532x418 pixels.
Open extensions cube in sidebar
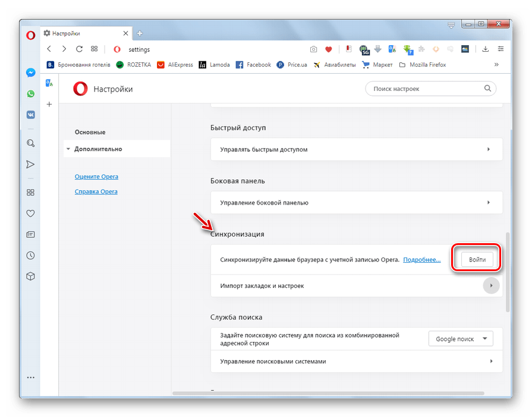[x=30, y=276]
